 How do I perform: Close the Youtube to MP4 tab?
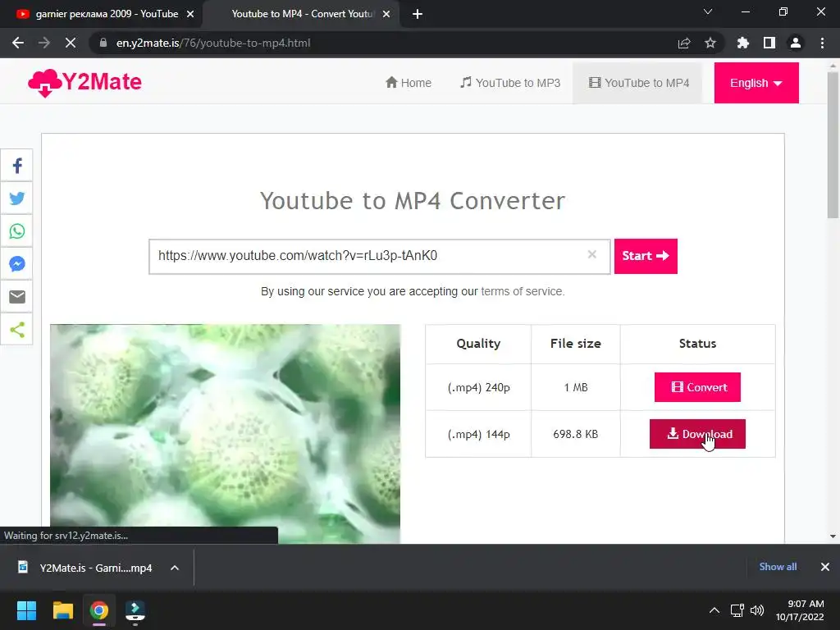coord(386,15)
